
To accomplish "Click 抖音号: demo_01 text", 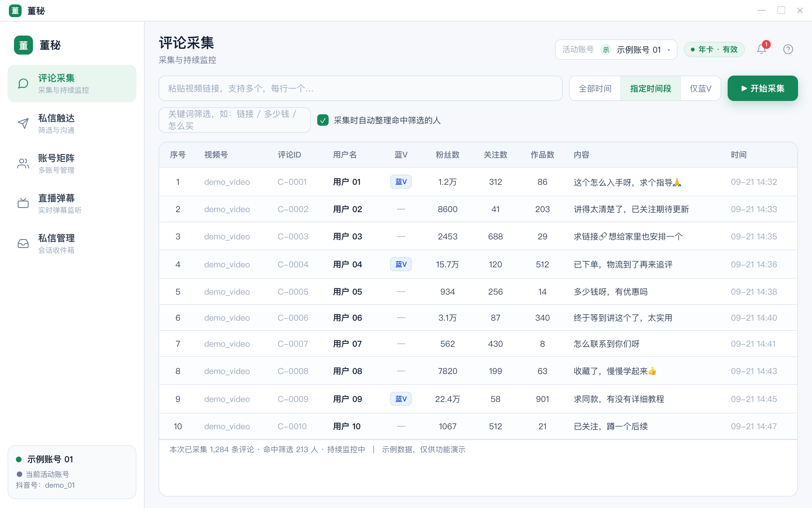I will click(x=45, y=485).
